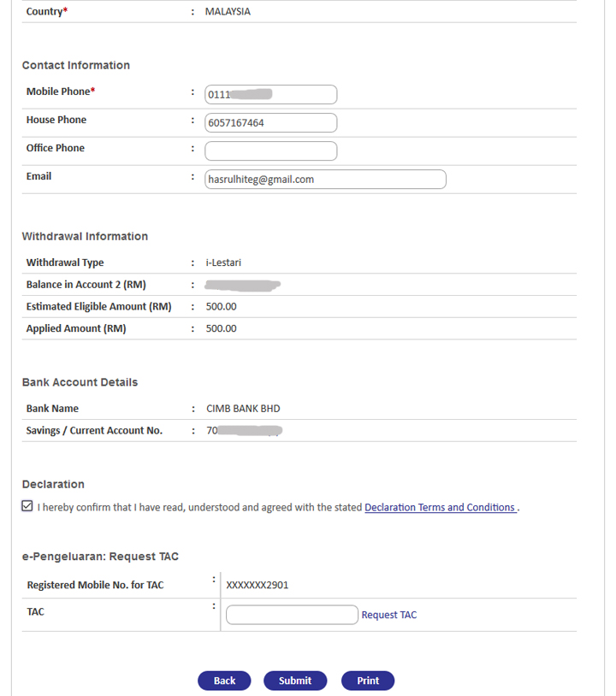Click the CIMB BANK BHD bank name
The height and width of the screenshot is (696, 616).
[x=243, y=409]
